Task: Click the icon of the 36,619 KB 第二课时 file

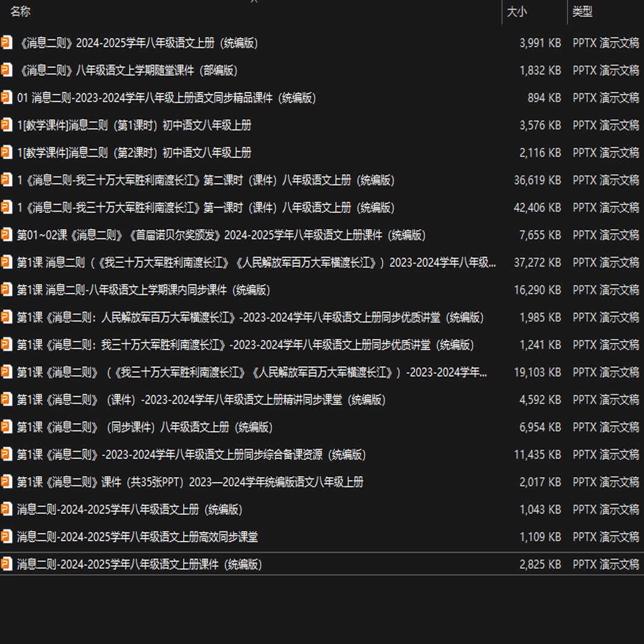Action: (x=7, y=180)
